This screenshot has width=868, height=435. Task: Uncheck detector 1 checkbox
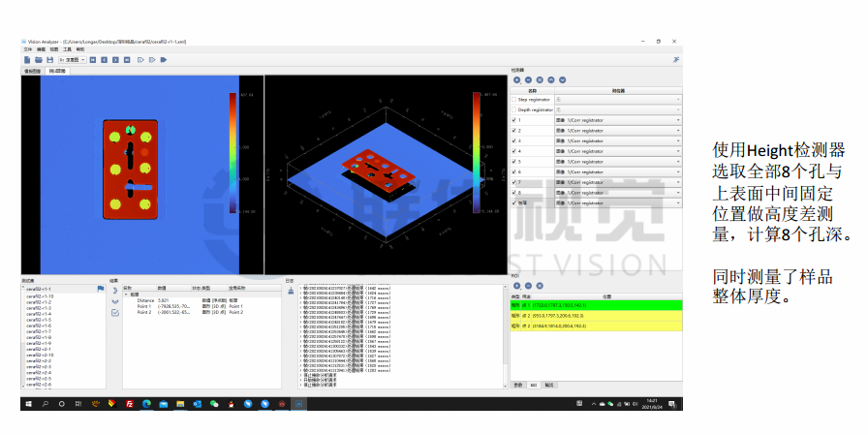point(514,120)
